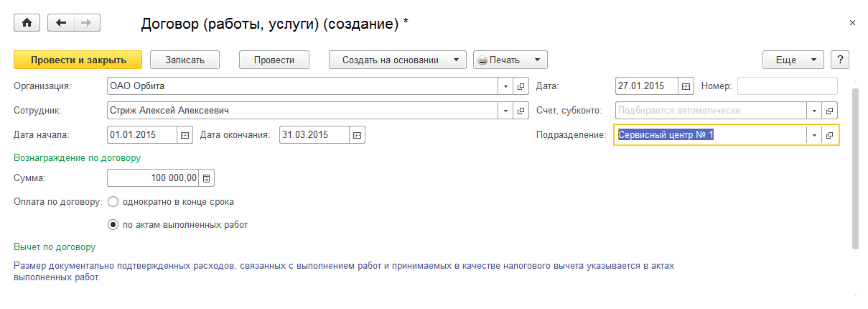Open calculator for the Сумма field
The height and width of the screenshot is (309, 868).
[x=207, y=177]
